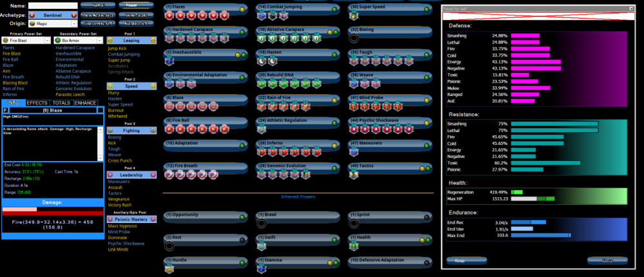Image resolution: width=644 pixels, height=277 pixels.
Task: Toggle the green indicator on Combat Jumping
Action: [335, 8]
